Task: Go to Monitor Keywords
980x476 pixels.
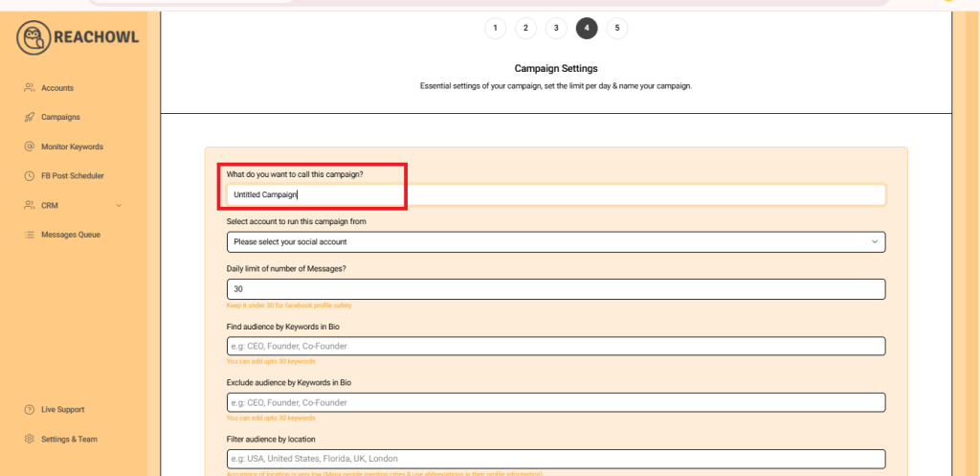Action: coord(72,147)
